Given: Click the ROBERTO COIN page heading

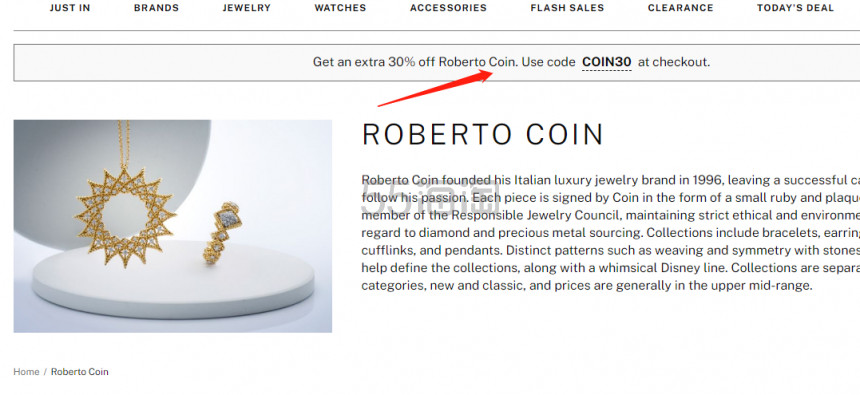Looking at the screenshot, I should [x=483, y=134].
